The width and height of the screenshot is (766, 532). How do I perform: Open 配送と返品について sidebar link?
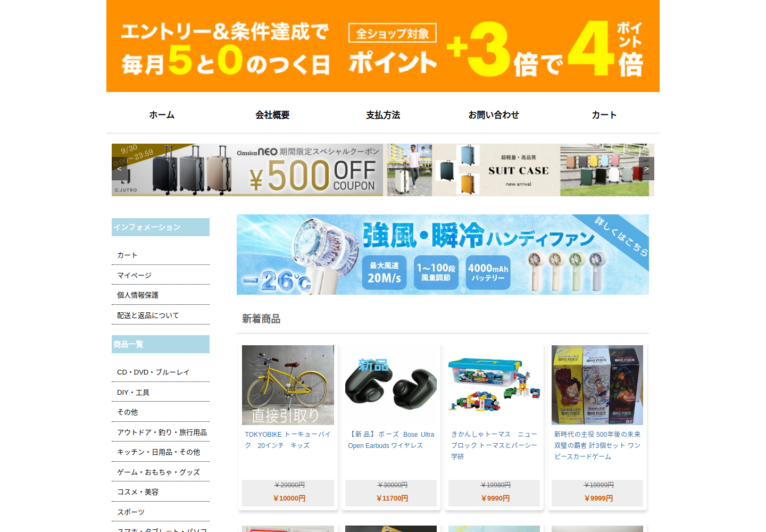(148, 315)
